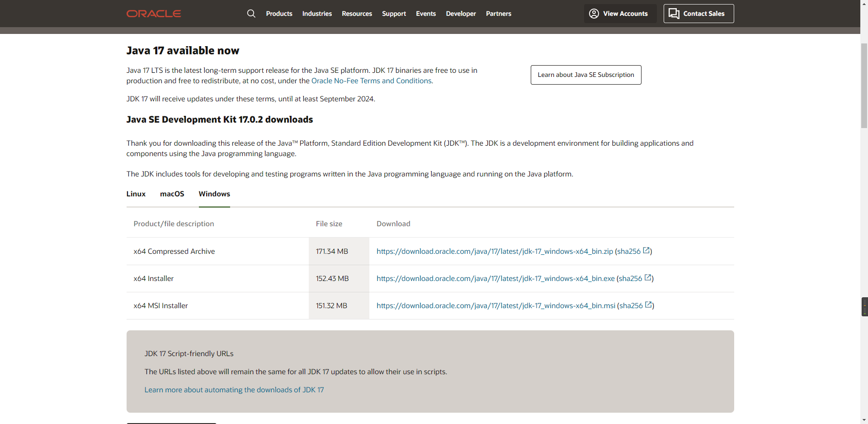Open sha256 link for the MSI installer
The image size is (868, 424).
(x=631, y=305)
